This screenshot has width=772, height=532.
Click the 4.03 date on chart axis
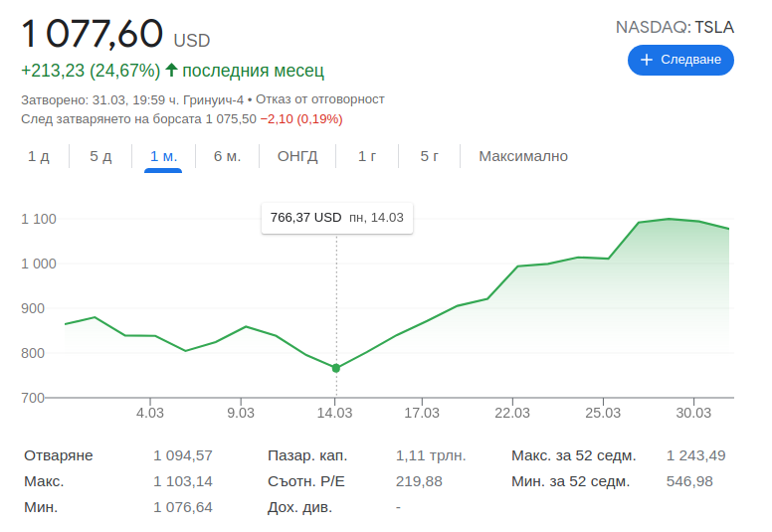pos(149,413)
